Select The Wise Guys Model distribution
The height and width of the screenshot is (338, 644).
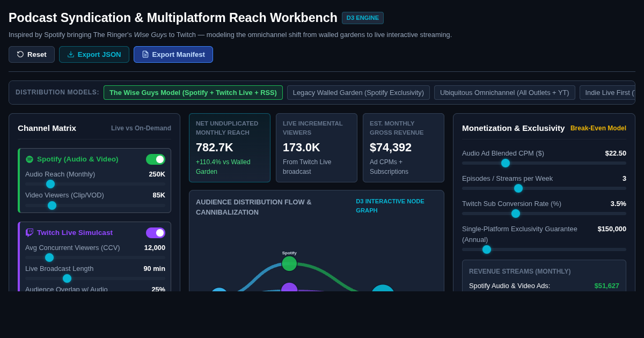click(x=193, y=92)
